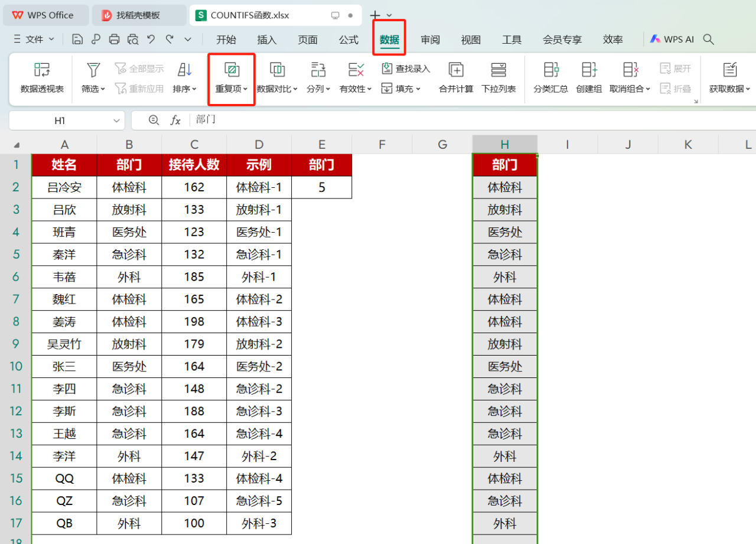Click the 折叠 collapse outline button
The image size is (756, 544).
click(x=675, y=89)
